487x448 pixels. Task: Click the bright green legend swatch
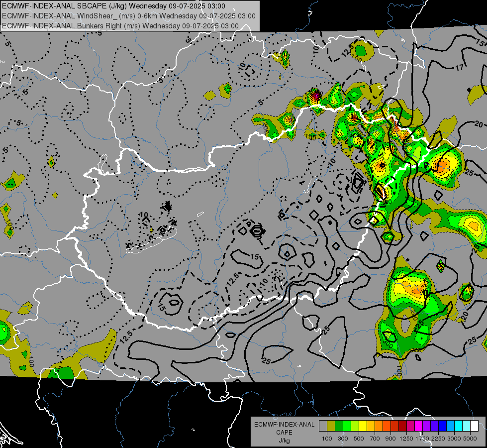pyautogui.click(x=347, y=426)
